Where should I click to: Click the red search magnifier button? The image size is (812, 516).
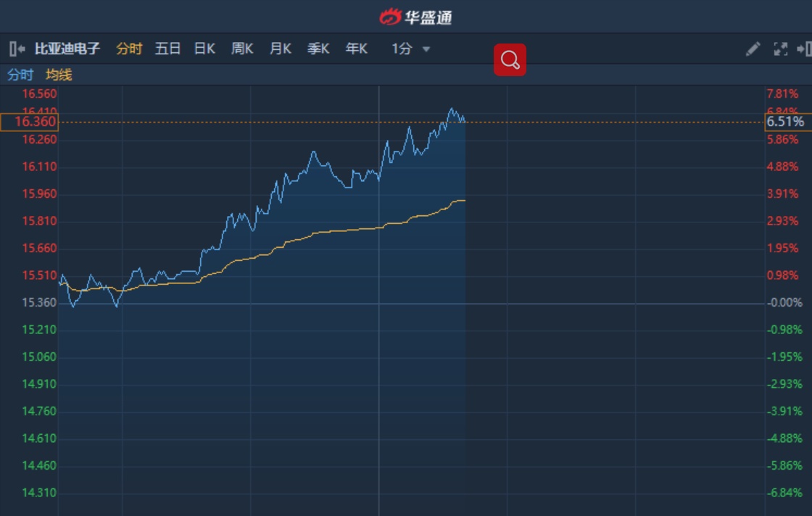[x=510, y=60]
